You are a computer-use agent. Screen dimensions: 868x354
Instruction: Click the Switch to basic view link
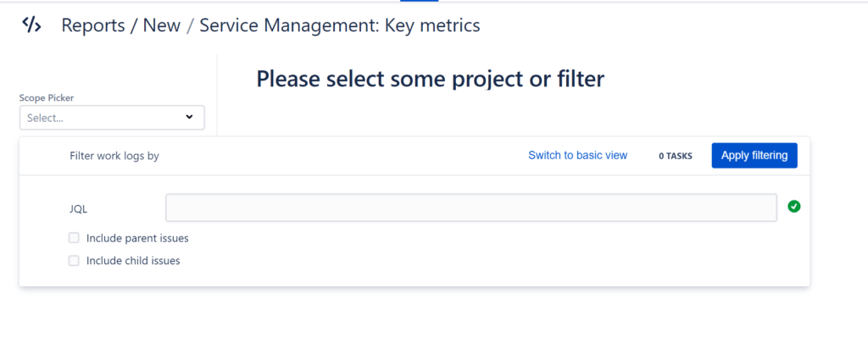coord(577,156)
